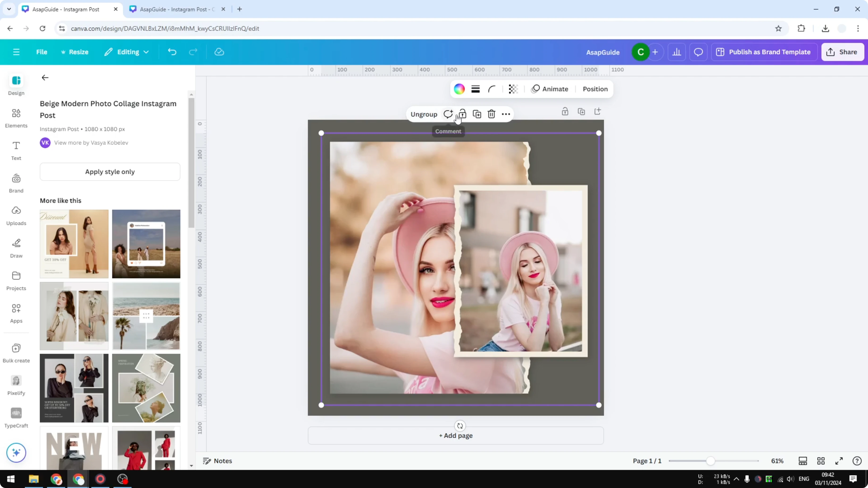Image resolution: width=868 pixels, height=488 pixels.
Task: Delete the selected group
Action: pos(491,114)
